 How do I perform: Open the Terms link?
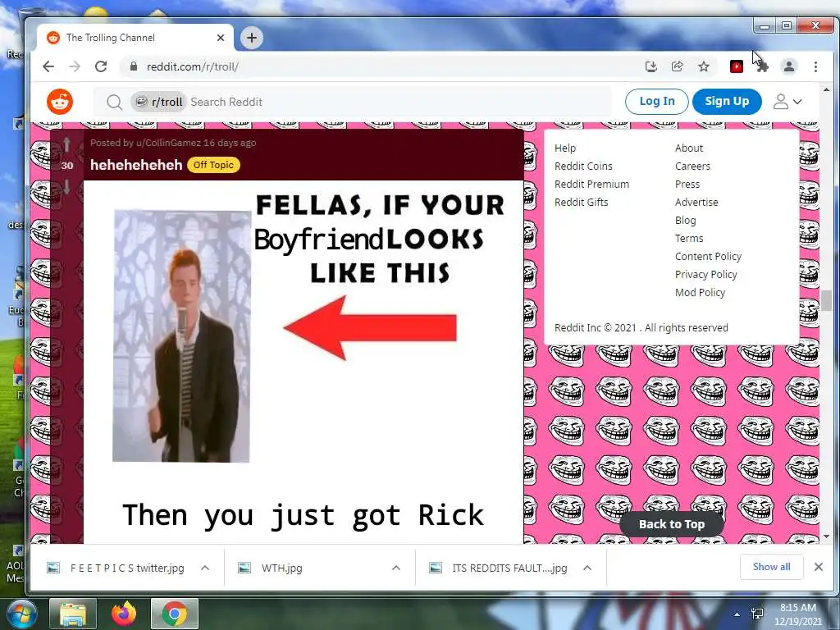689,239
